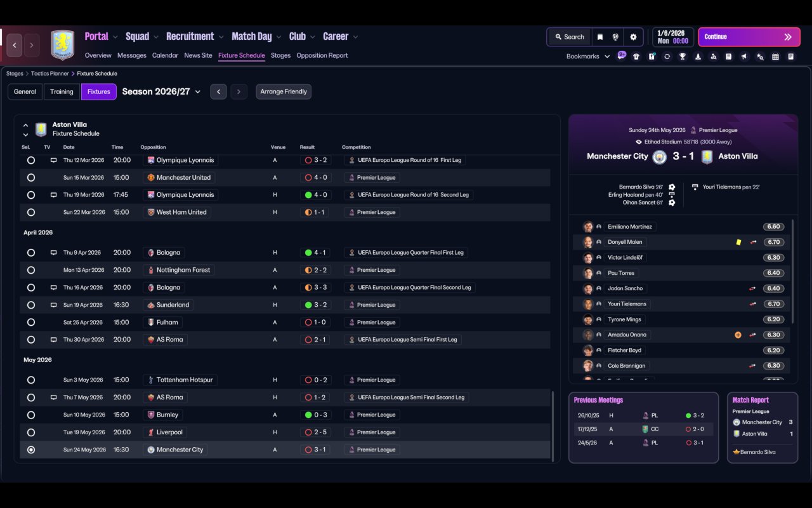Click the calendar icon in bookmarks bar
Viewport: 812px width, 508px height.
[775, 57]
